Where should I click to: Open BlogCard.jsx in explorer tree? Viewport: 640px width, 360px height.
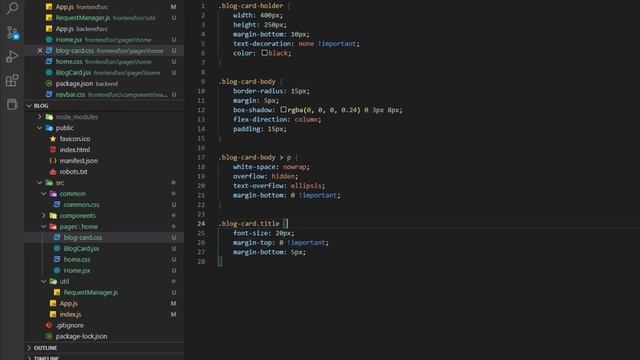pos(104,249)
